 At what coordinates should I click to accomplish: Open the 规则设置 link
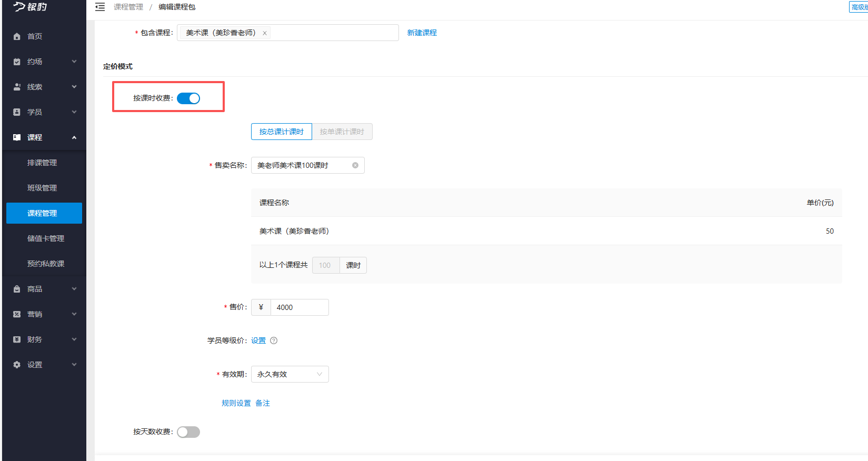[x=236, y=403]
